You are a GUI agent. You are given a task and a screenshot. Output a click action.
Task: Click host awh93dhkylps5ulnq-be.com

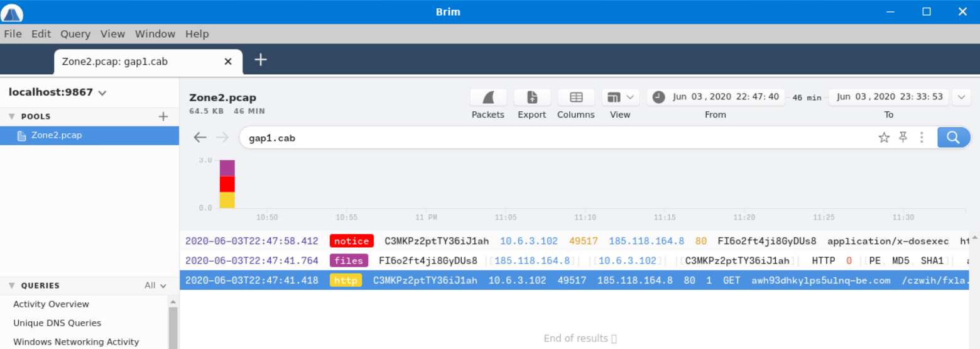pos(821,280)
